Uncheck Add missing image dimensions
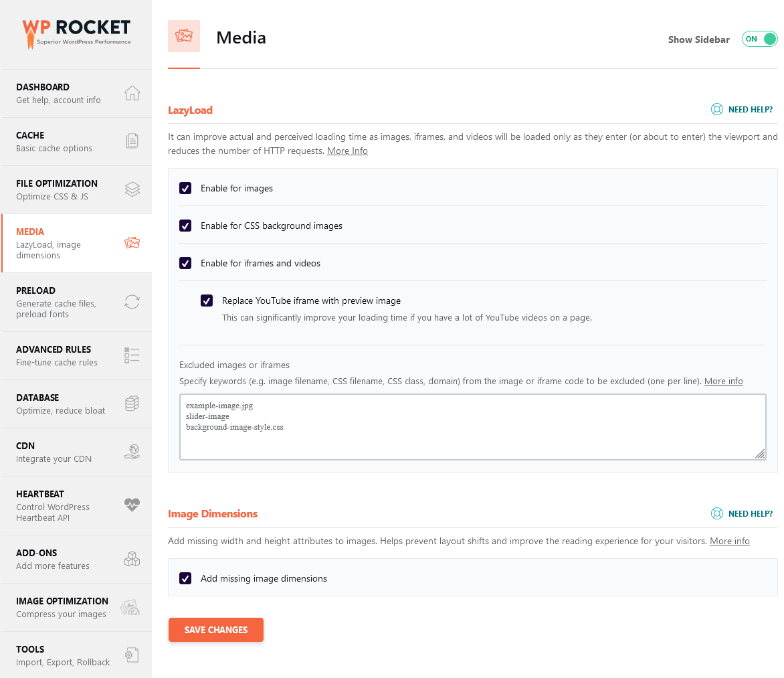Screen dimensions: 784x678 [x=185, y=578]
